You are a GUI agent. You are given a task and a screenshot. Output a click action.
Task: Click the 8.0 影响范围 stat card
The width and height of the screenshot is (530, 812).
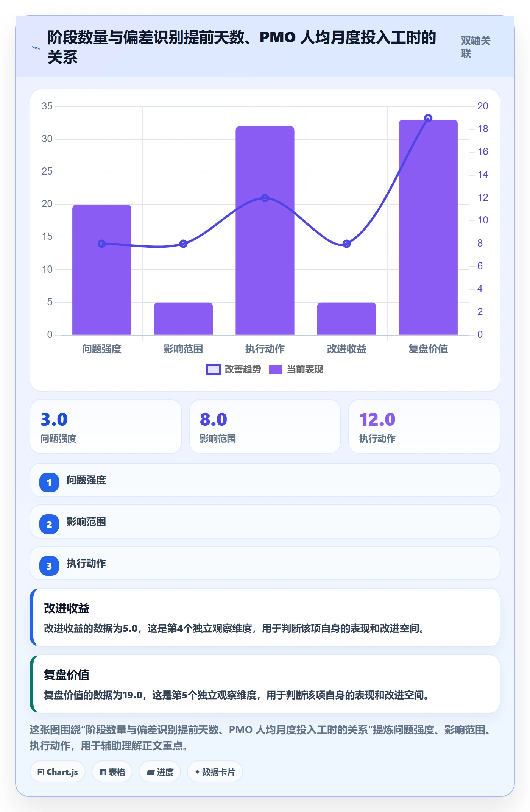[265, 426]
